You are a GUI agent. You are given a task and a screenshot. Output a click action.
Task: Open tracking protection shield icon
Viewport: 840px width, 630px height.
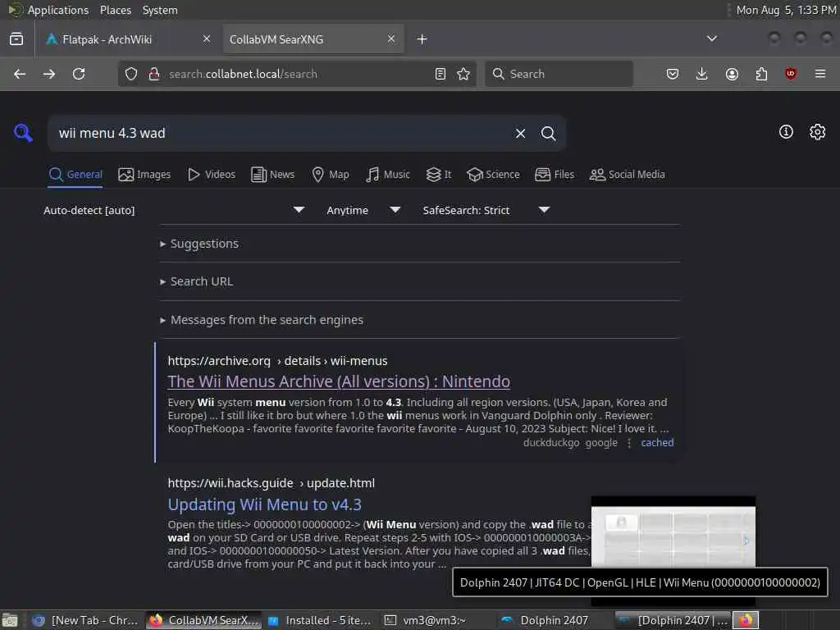131,74
